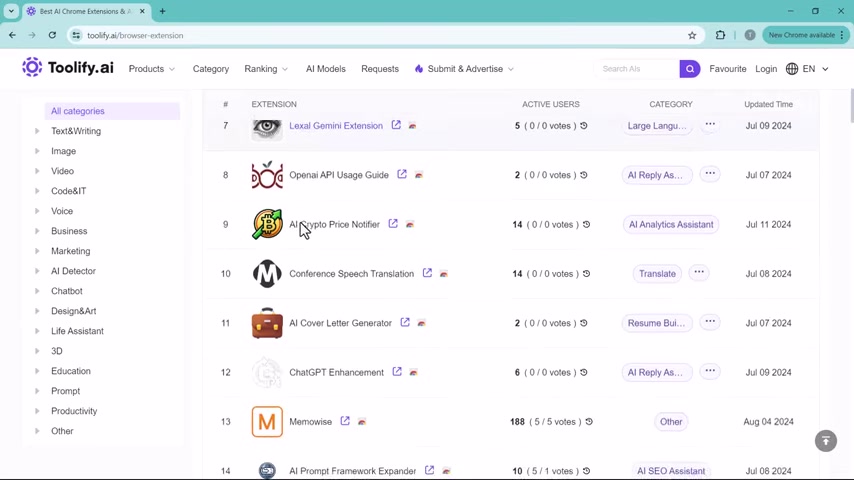Select the AI Detector category
Screen dimensions: 854x480
click(x=74, y=271)
